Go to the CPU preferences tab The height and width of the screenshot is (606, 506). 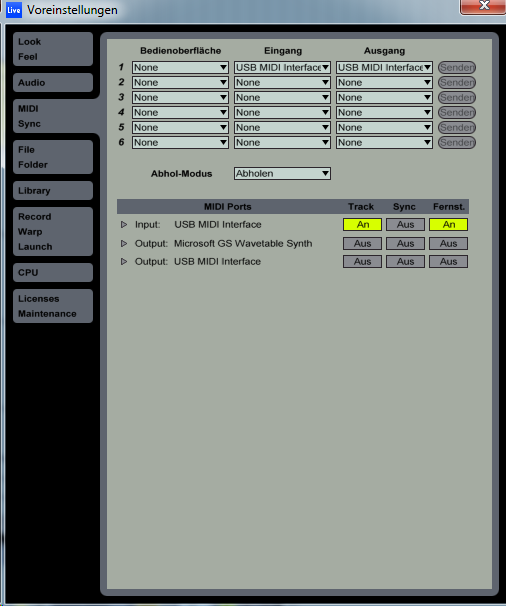point(53,272)
